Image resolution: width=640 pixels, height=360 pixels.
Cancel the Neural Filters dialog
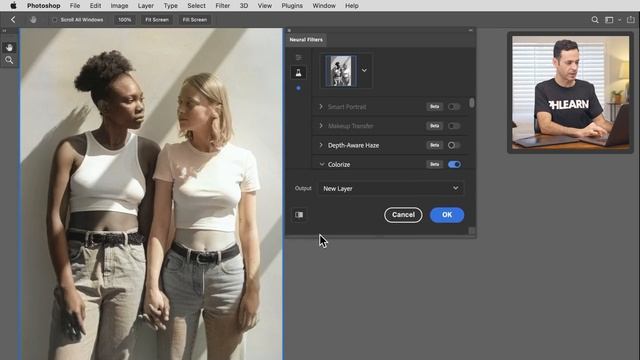(x=403, y=215)
